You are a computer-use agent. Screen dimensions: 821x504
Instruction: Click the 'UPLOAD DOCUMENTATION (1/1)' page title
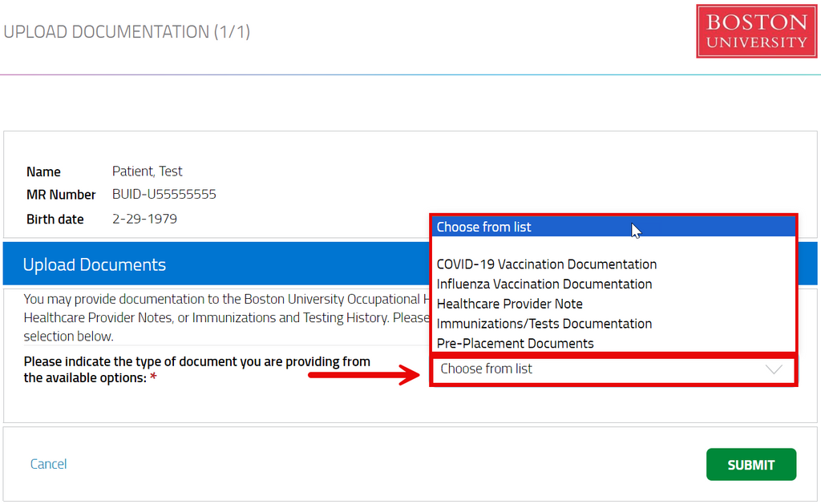(127, 32)
